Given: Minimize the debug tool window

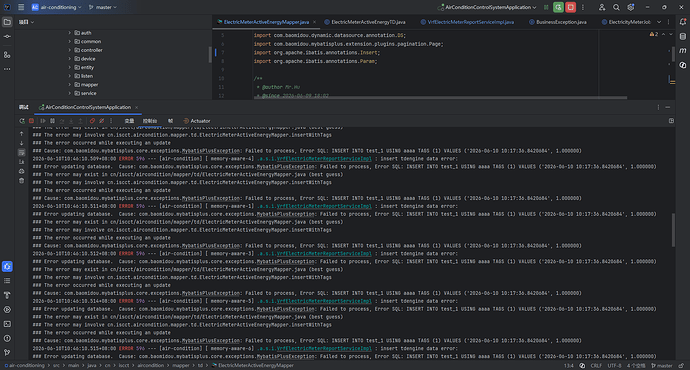Looking at the screenshot, I should point(668,107).
